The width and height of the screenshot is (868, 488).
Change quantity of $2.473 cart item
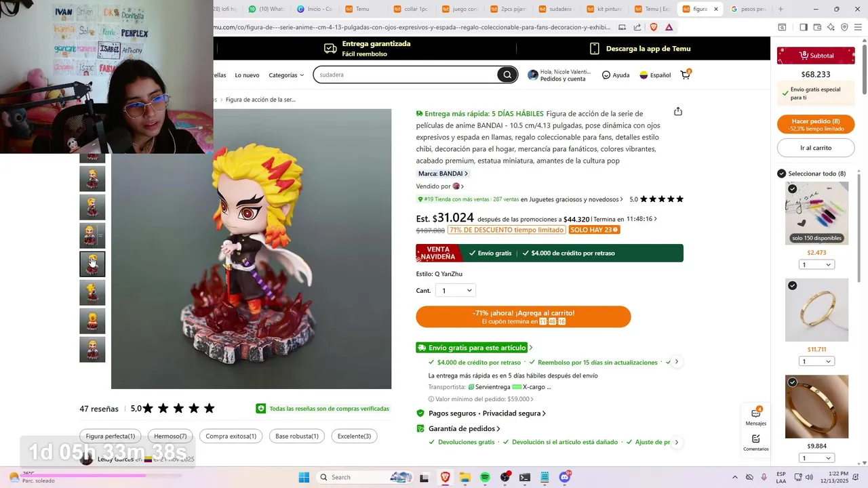coord(816,264)
